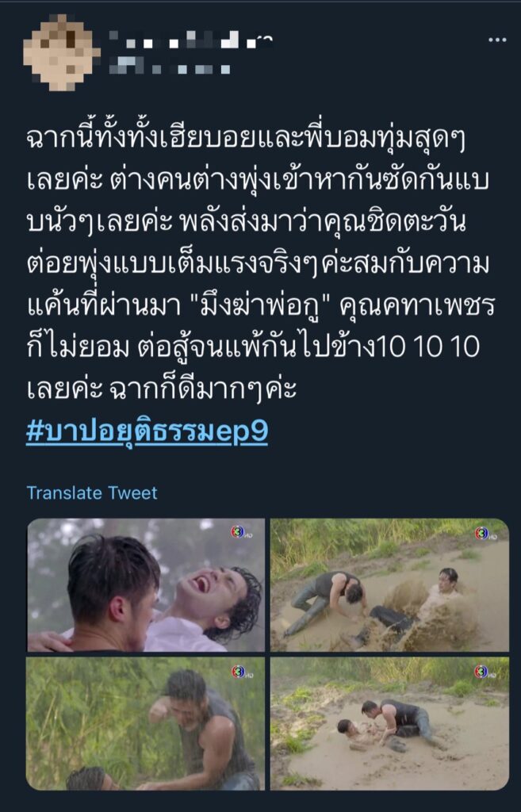Open bottom-left photo of man raising fist
521x812 pixels.
pos(146,723)
